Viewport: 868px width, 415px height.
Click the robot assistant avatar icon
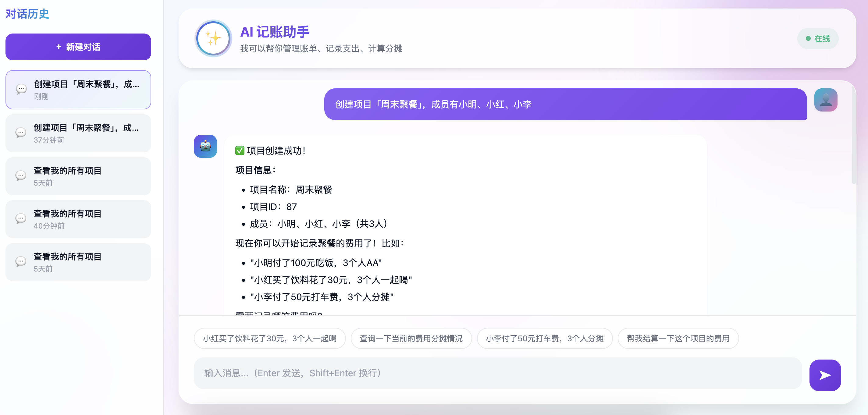coord(205,146)
